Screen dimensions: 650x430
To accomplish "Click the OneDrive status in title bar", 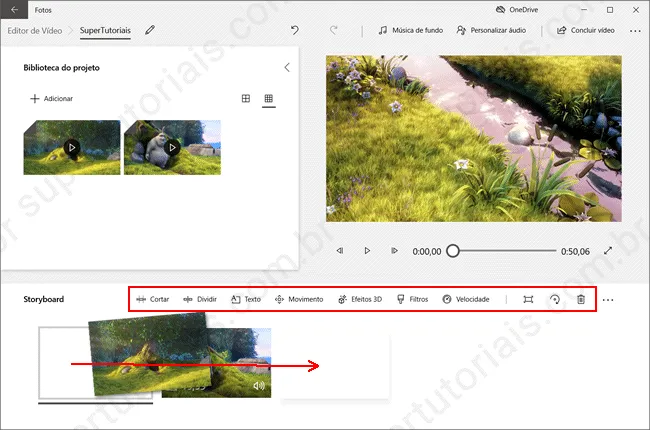I will pyautogui.click(x=517, y=10).
